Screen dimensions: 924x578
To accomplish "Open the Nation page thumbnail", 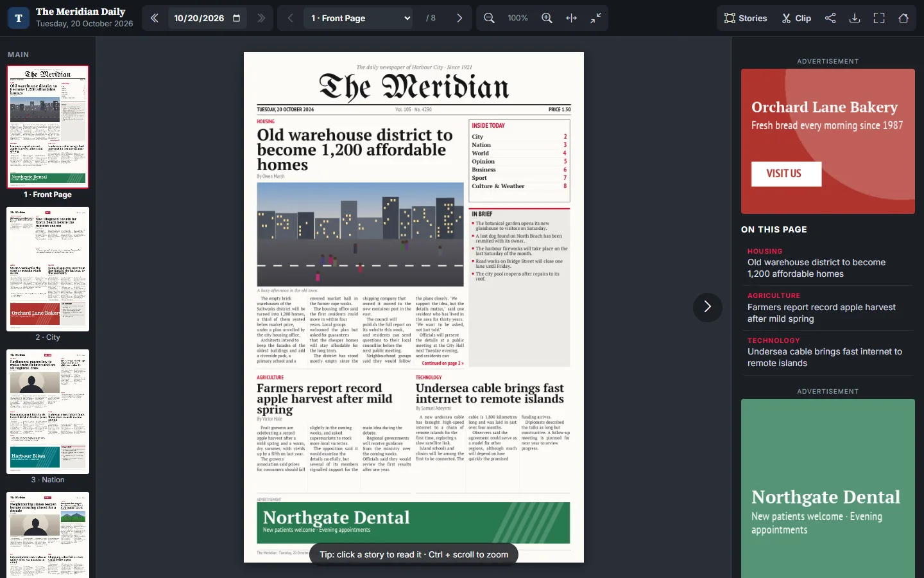I will (x=47, y=412).
